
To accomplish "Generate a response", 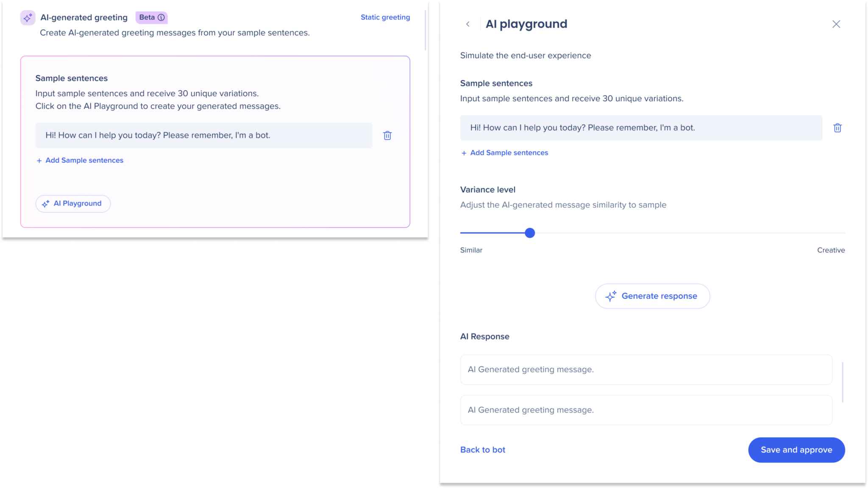I will [653, 296].
